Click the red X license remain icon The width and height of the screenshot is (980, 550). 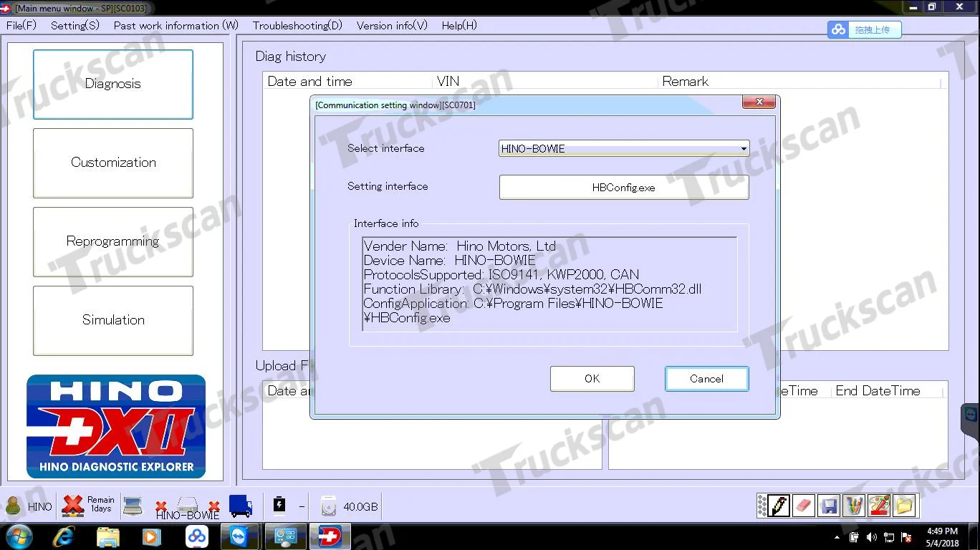click(73, 506)
